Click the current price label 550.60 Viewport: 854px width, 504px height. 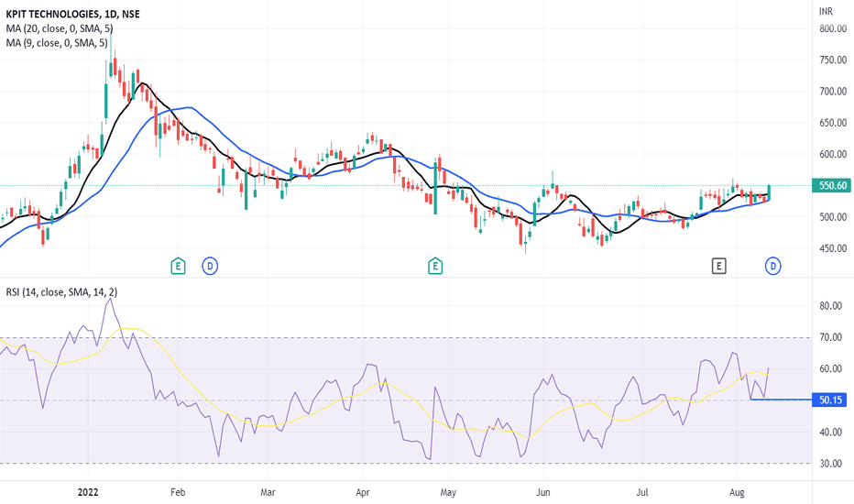[x=832, y=186]
